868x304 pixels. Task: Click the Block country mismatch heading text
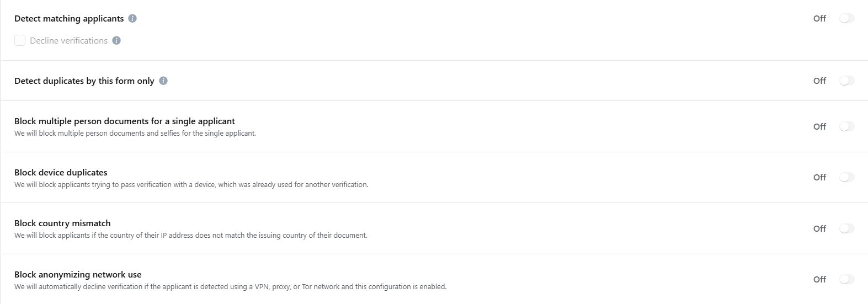62,223
